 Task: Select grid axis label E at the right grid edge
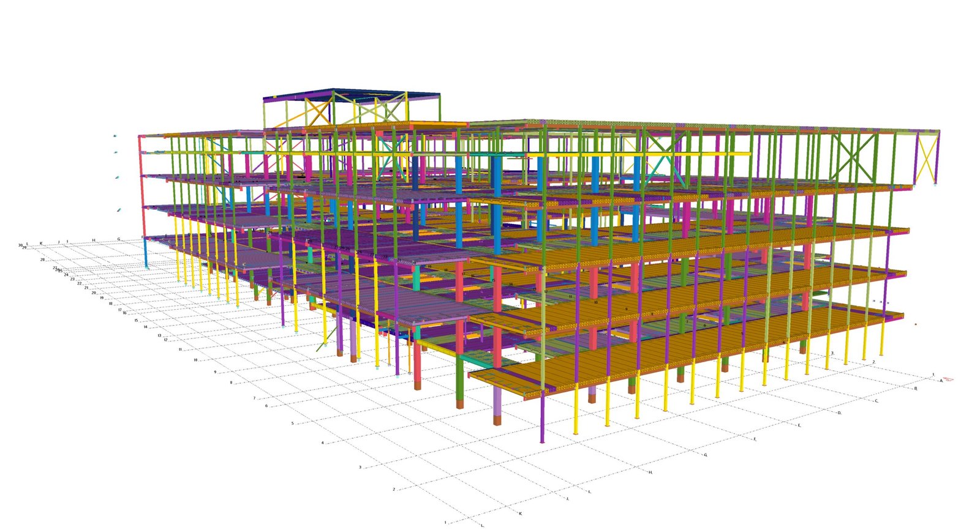click(799, 425)
